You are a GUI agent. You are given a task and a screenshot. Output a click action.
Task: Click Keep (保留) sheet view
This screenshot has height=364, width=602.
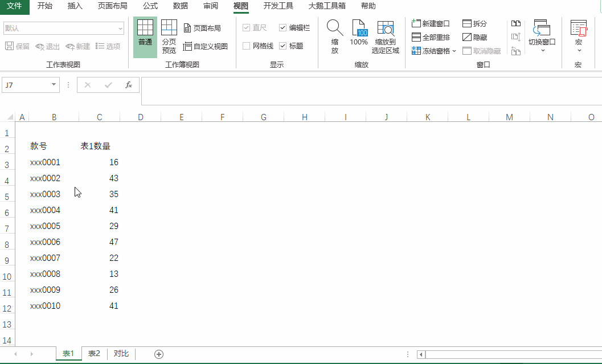click(17, 47)
